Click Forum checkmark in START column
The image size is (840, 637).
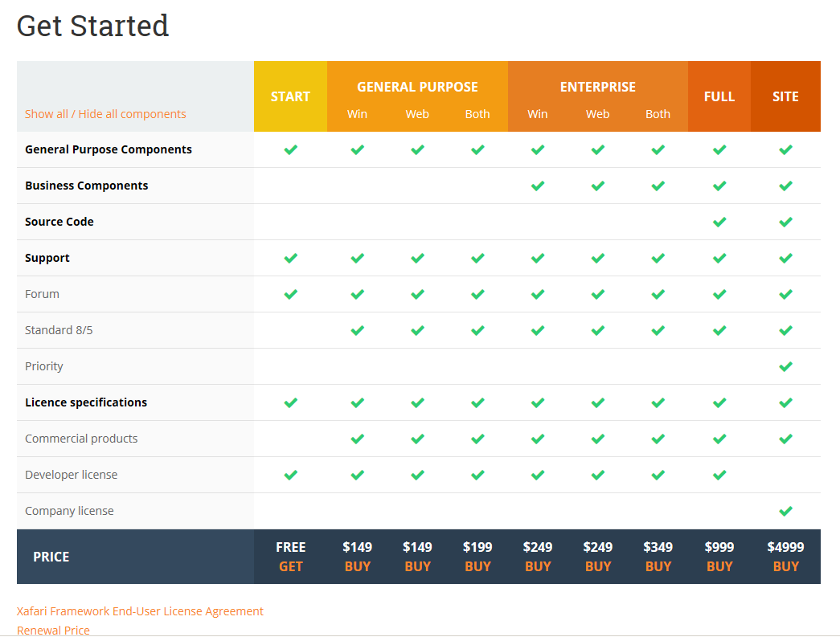(291, 294)
